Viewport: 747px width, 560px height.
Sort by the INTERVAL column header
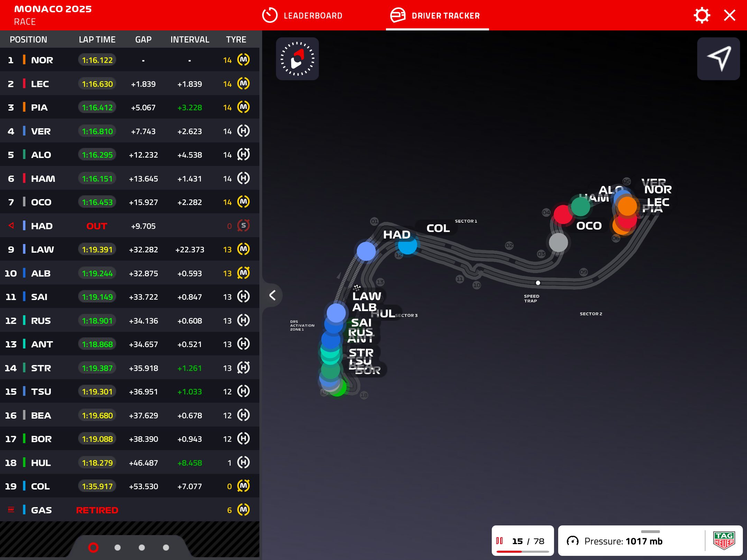(x=190, y=39)
